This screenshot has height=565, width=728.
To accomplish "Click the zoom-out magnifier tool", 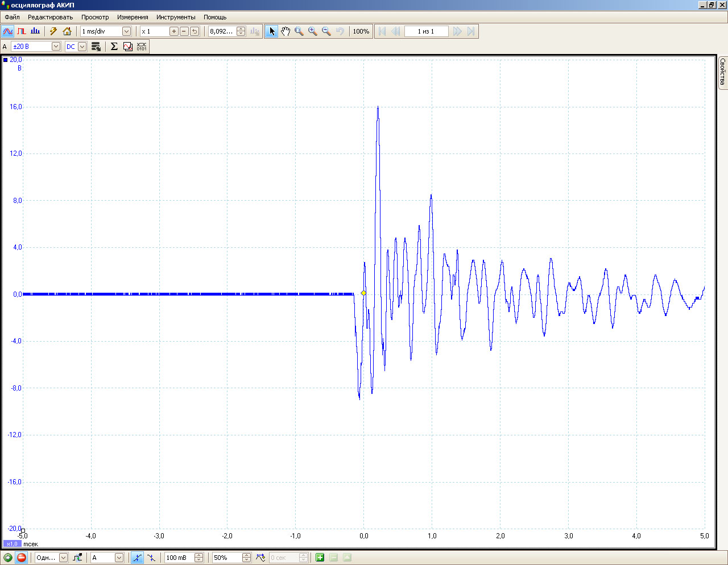I will pyautogui.click(x=326, y=31).
